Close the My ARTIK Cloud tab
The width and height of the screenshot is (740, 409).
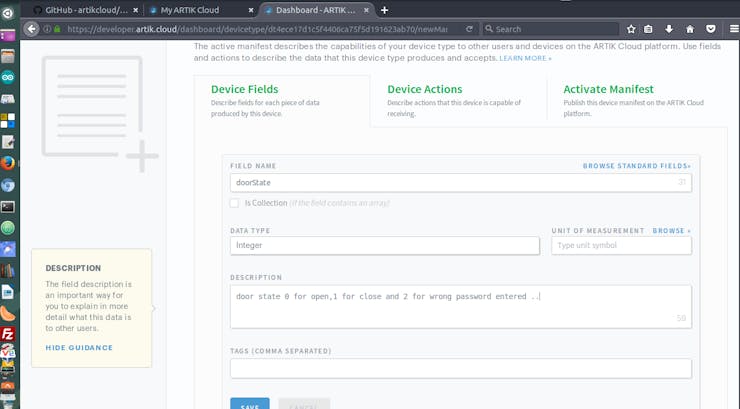point(251,10)
